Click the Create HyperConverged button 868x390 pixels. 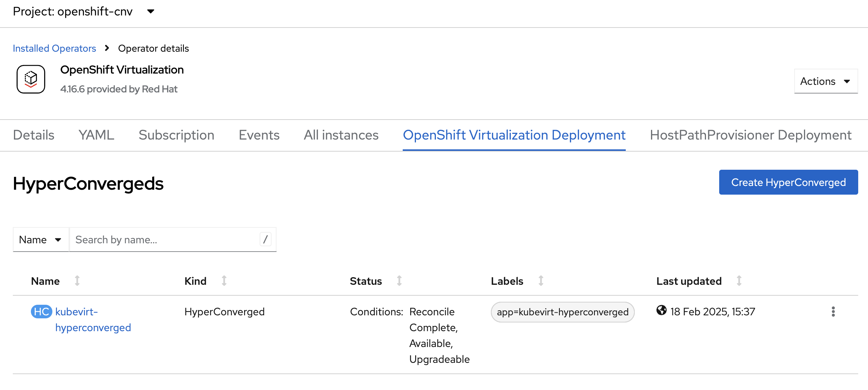point(789,182)
